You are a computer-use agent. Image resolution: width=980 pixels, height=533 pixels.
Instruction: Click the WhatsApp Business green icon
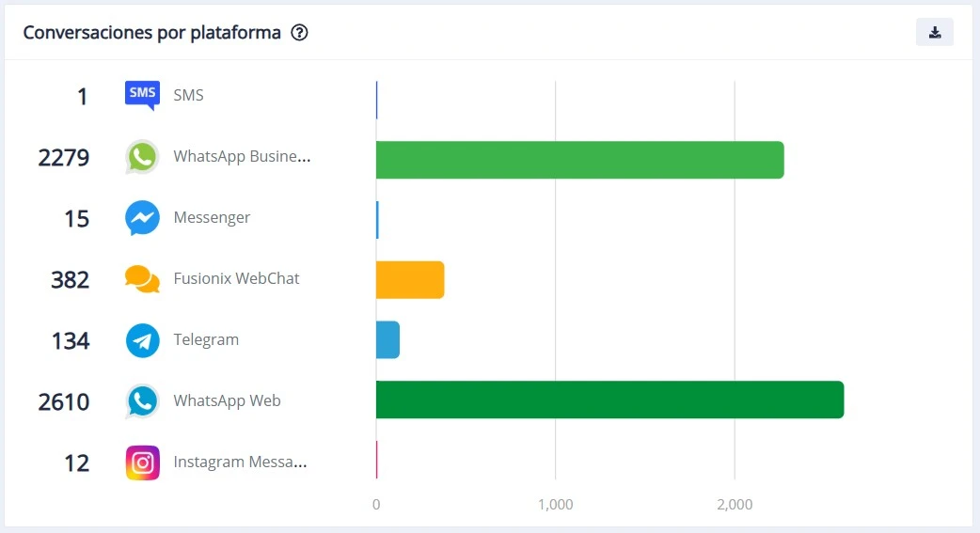[143, 157]
